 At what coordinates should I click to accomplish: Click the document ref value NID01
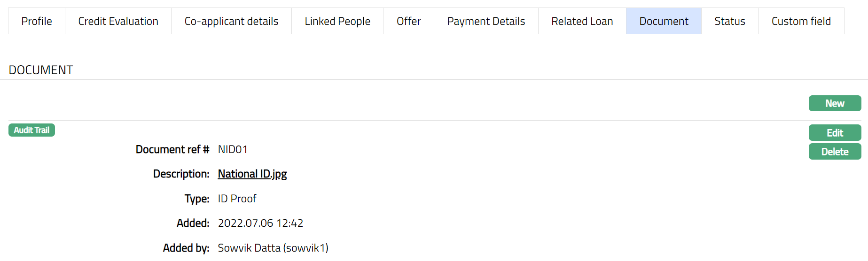click(x=233, y=149)
